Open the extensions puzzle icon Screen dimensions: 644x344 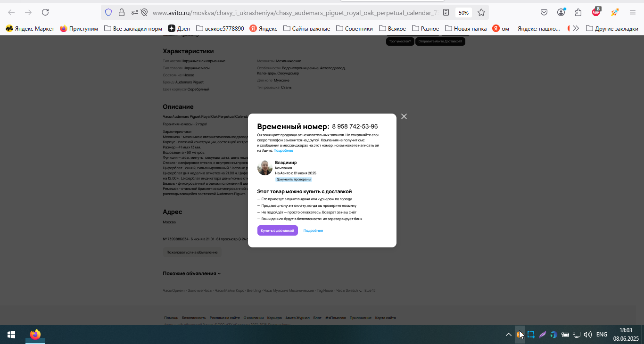point(578,13)
